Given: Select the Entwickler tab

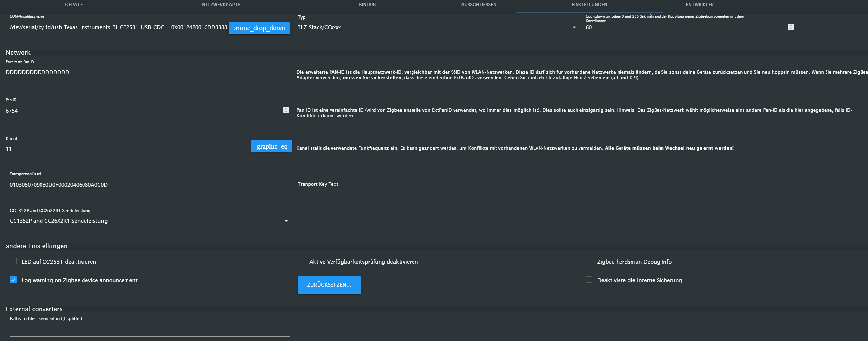Looking at the screenshot, I should (700, 5).
